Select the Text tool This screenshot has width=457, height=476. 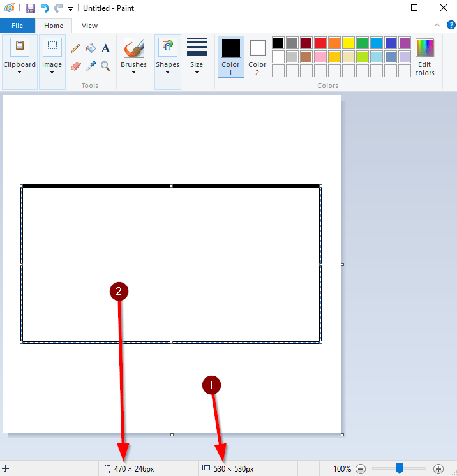[105, 48]
